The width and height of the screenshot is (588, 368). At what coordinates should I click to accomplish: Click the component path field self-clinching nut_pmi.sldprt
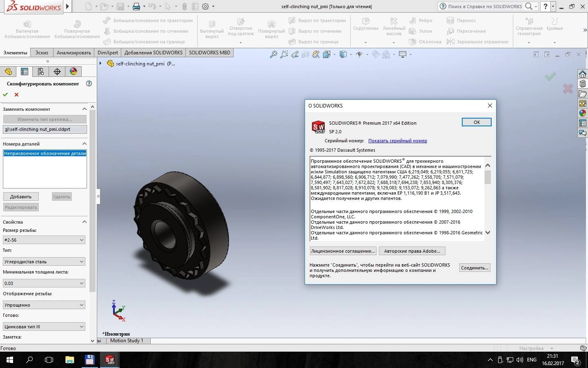point(45,129)
